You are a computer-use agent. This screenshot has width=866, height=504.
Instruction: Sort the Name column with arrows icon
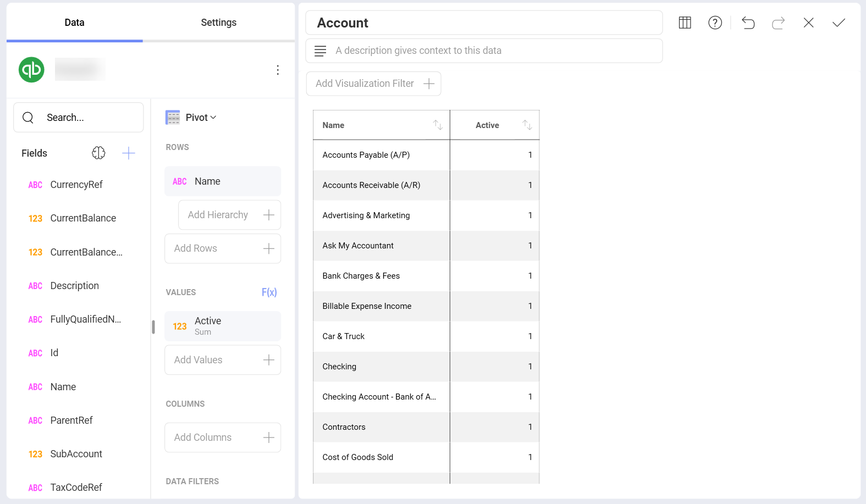438,125
